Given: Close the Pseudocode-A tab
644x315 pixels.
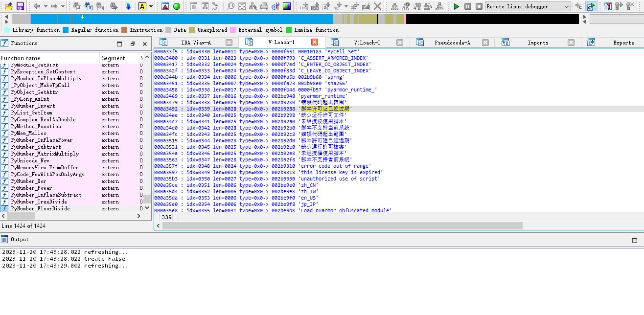Looking at the screenshot, I should click(x=485, y=43).
